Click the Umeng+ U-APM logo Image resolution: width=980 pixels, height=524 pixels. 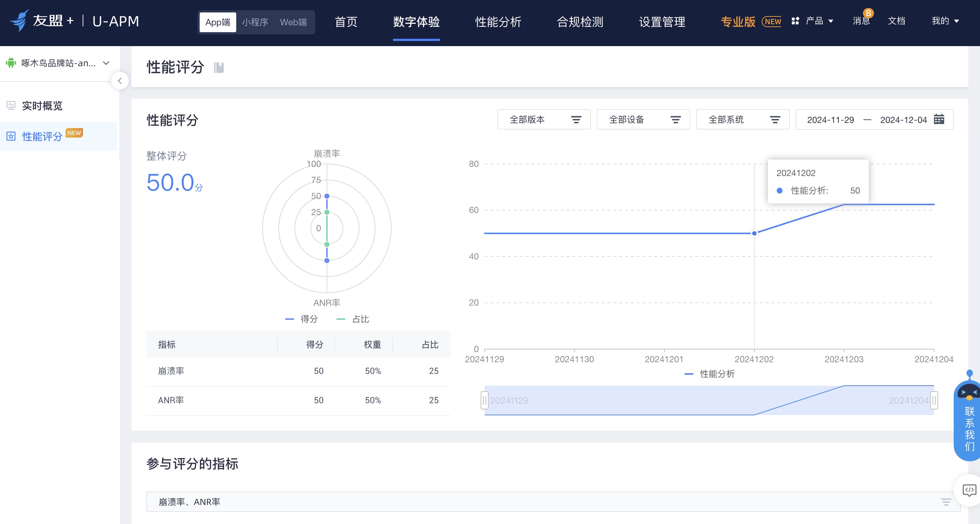[x=75, y=20]
